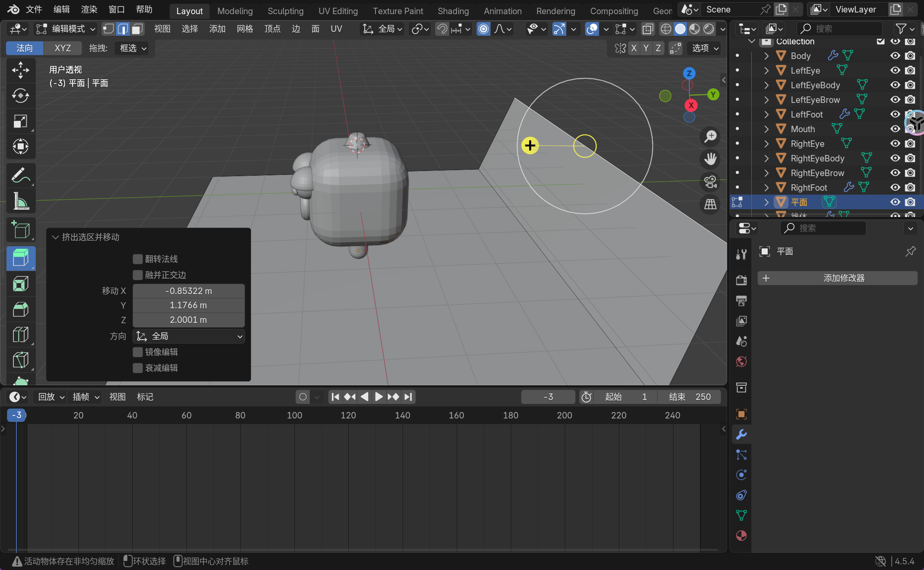The height and width of the screenshot is (570, 924).
Task: Open the 方向 全局 dropdown
Action: pyautogui.click(x=189, y=336)
